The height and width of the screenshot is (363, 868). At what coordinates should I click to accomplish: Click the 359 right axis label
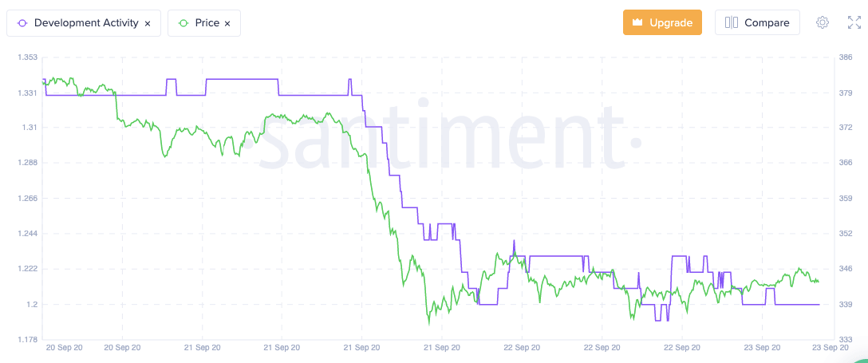point(846,199)
